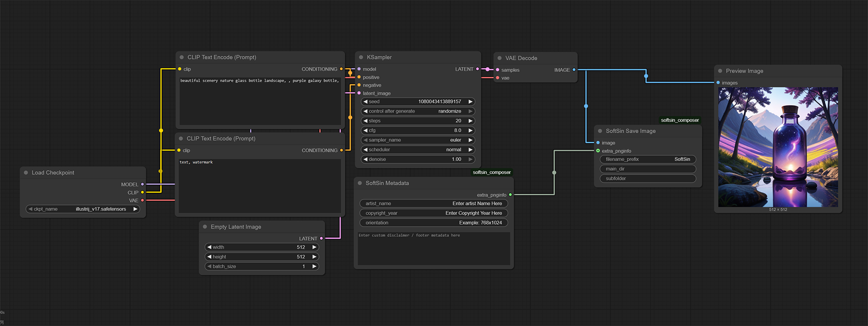This screenshot has height=326, width=868.
Task: Click the KSampler node title
Action: coord(379,57)
